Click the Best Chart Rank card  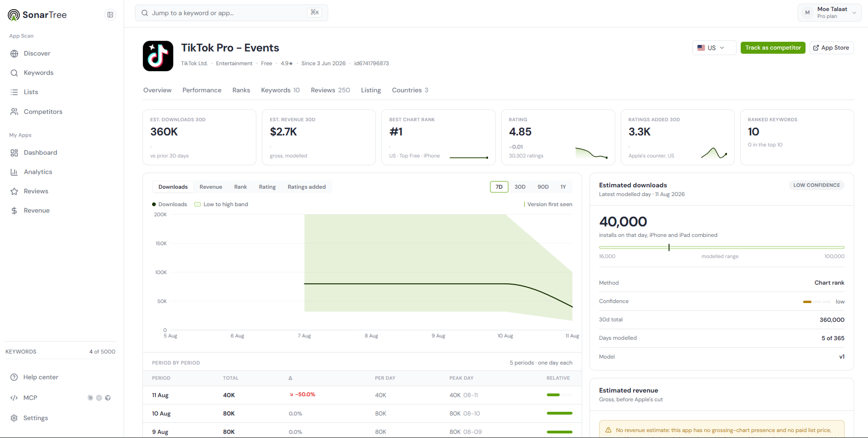click(438, 137)
